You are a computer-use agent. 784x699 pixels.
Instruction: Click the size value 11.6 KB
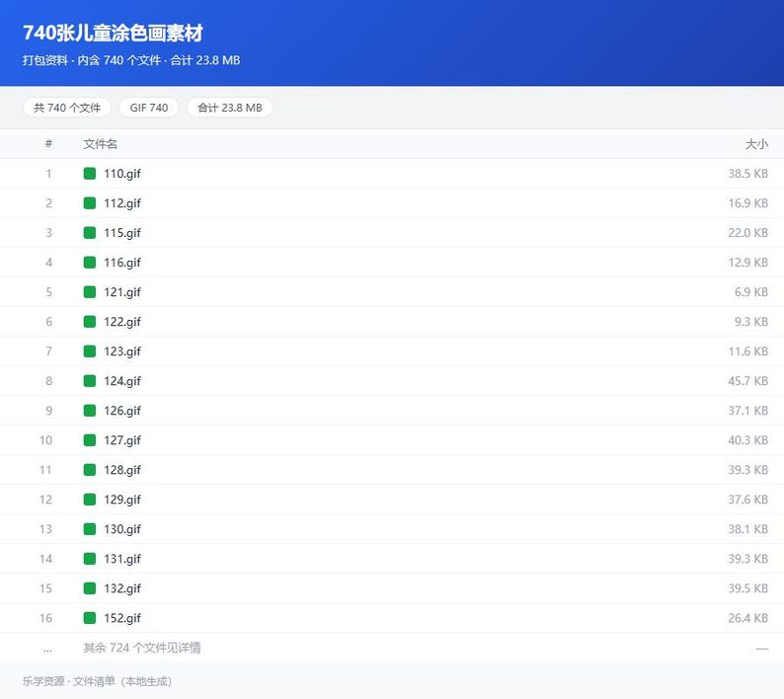(748, 351)
